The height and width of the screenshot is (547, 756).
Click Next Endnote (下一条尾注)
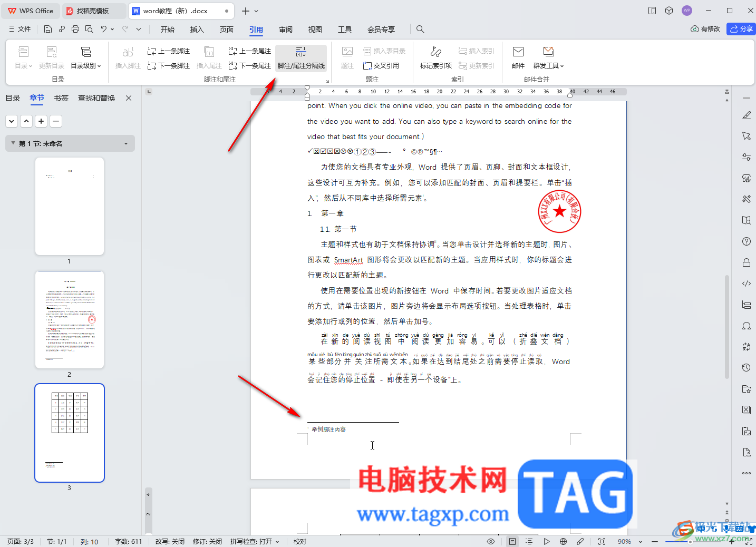point(249,66)
